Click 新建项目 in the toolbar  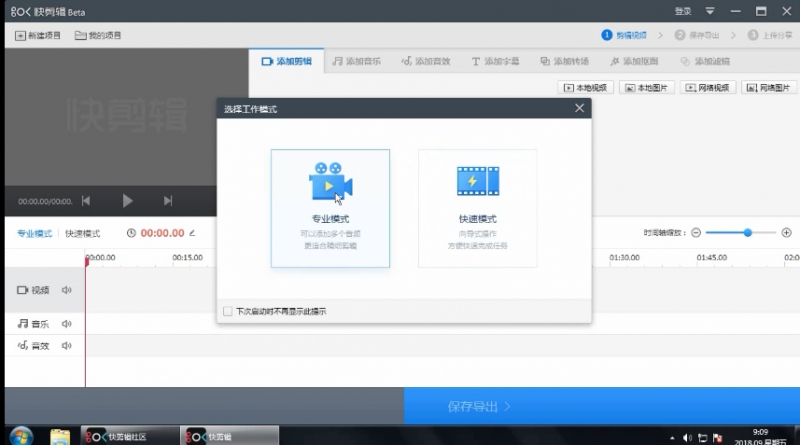click(x=38, y=35)
